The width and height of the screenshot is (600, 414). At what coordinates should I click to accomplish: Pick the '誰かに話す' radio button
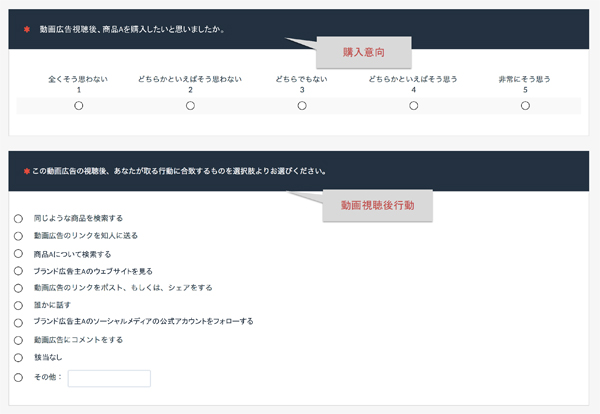(x=18, y=305)
